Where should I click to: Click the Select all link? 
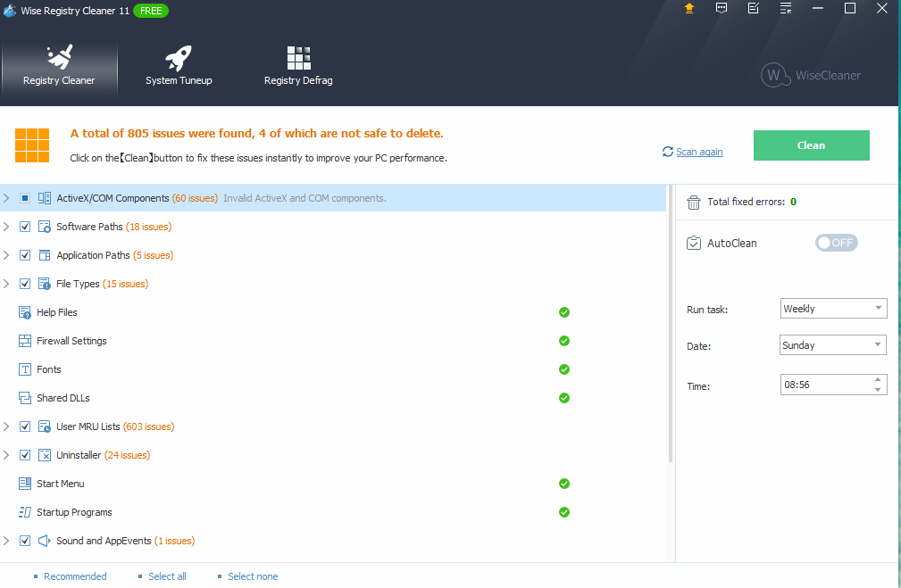[167, 576]
